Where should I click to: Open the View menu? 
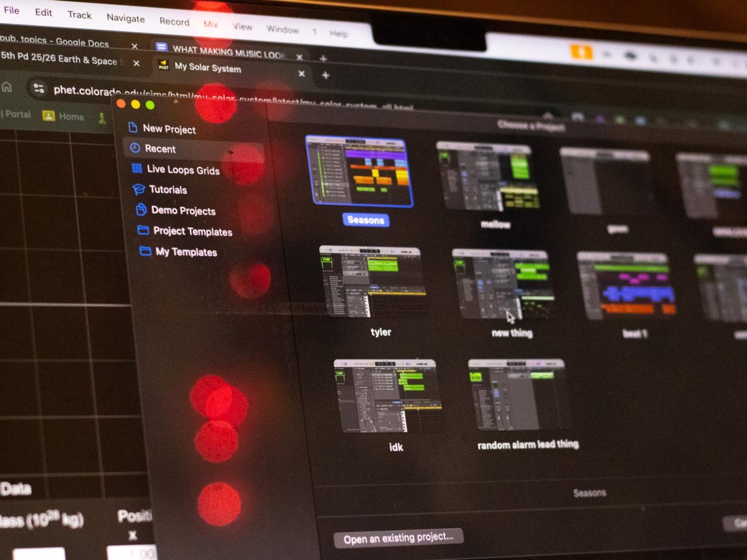coord(242,26)
